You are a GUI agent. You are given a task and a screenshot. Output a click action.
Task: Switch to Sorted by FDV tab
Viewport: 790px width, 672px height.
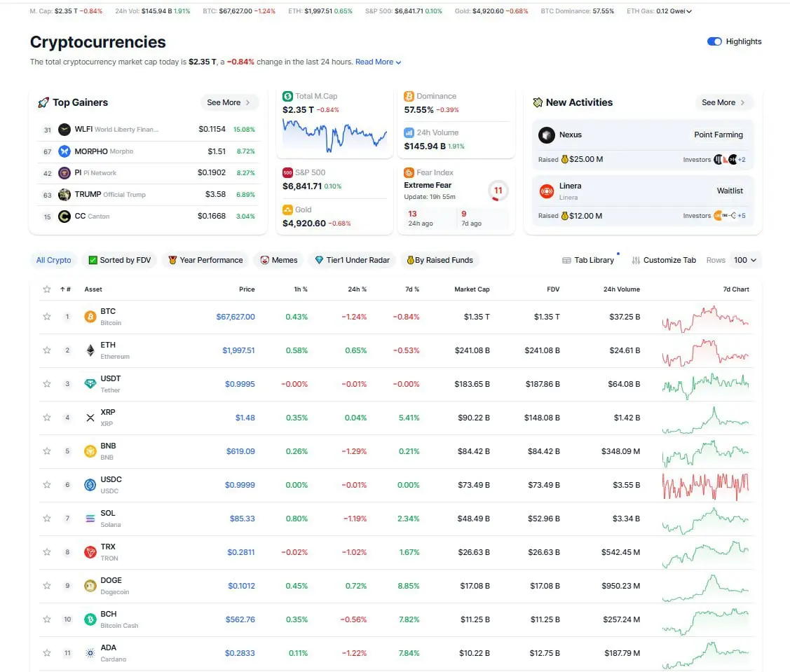pos(120,260)
